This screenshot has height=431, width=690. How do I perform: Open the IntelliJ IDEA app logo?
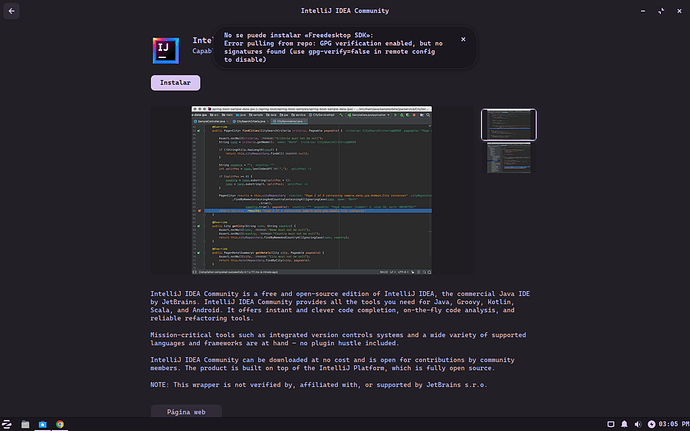click(x=166, y=51)
